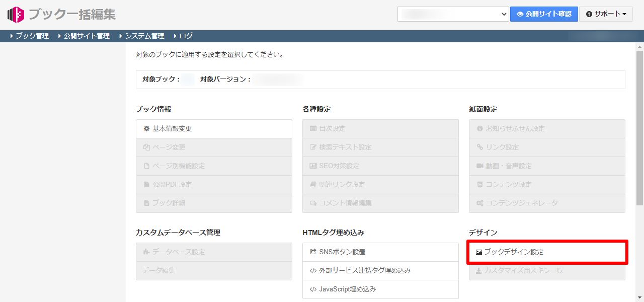Screen dimensions: 644x302
Task: Click the share icon next to SNSボタン設置
Action: pyautogui.click(x=313, y=252)
